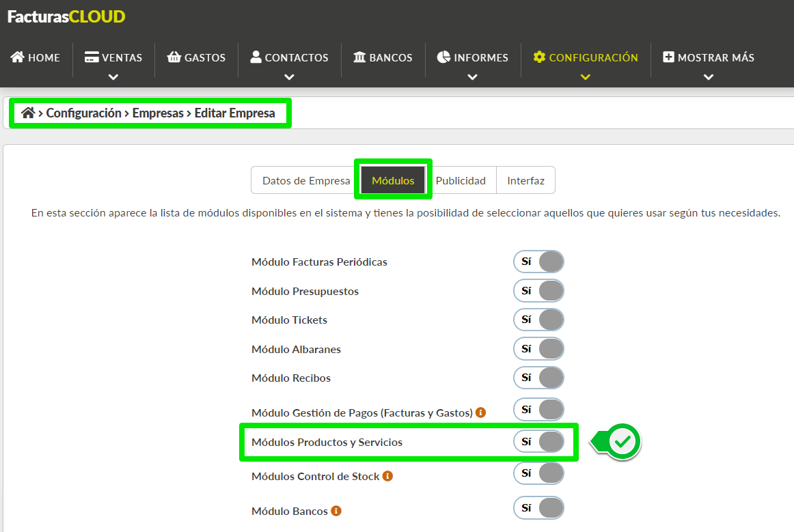Open the GASTOS menu item

coord(197,57)
